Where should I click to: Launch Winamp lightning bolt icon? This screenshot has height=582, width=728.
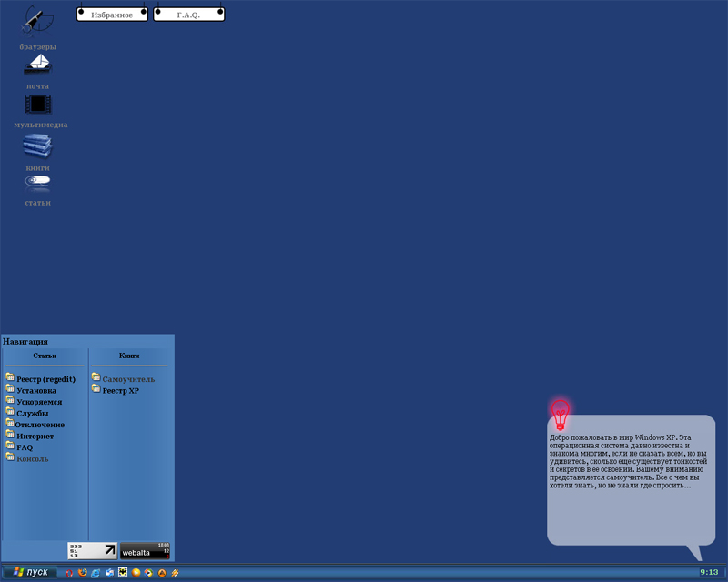(175, 573)
